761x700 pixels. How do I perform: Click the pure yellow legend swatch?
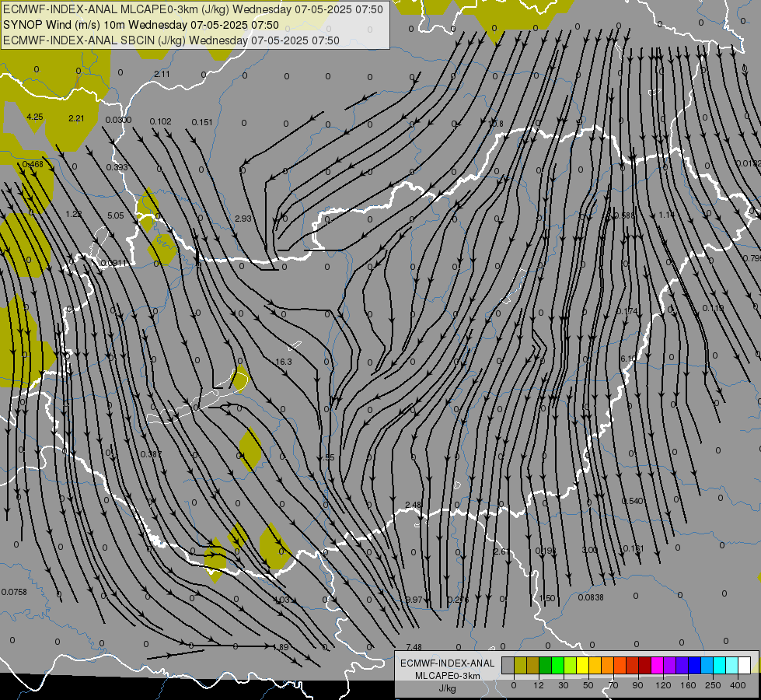point(583,666)
